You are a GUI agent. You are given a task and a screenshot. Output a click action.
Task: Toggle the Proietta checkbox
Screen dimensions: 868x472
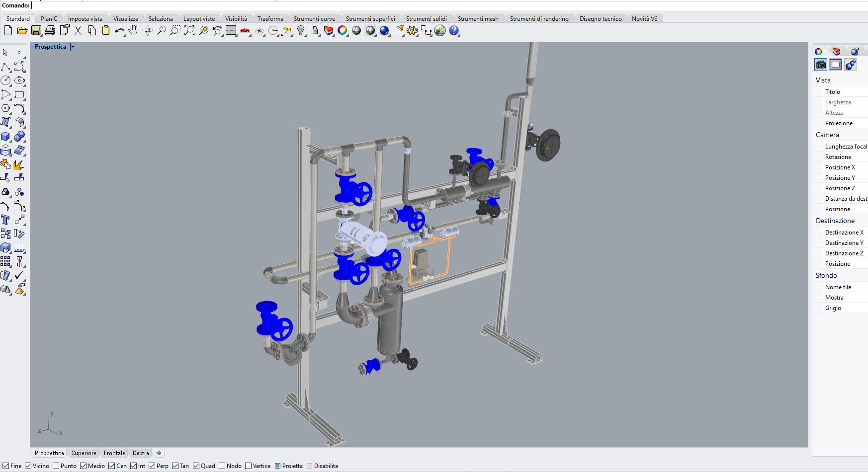(x=277, y=466)
